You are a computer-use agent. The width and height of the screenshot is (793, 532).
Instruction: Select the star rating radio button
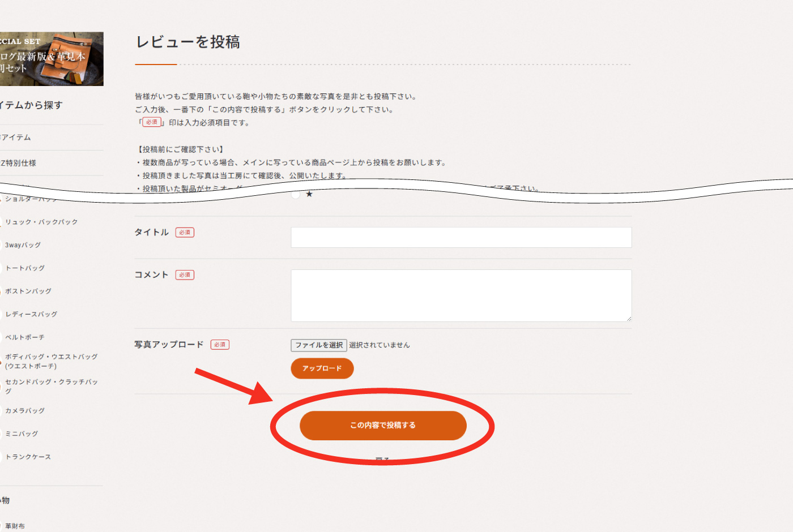[295, 195]
